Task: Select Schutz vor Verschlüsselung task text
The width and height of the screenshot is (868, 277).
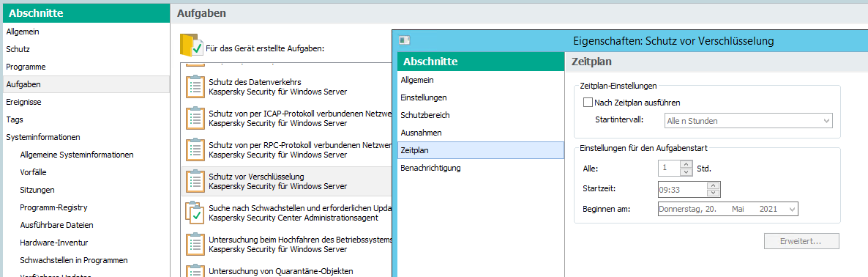Action: (x=256, y=176)
